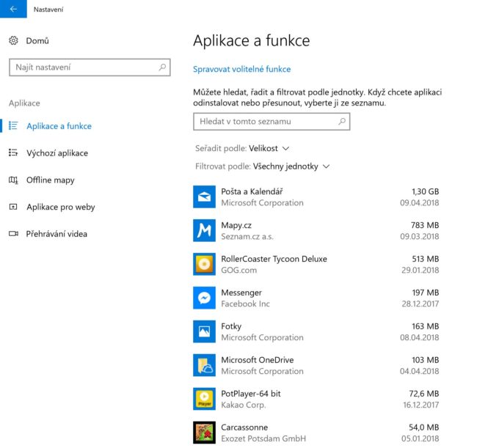Viewport: 477px width, 448px height.
Task: Click the Aplikace a funkce list icon
Action: point(13,125)
